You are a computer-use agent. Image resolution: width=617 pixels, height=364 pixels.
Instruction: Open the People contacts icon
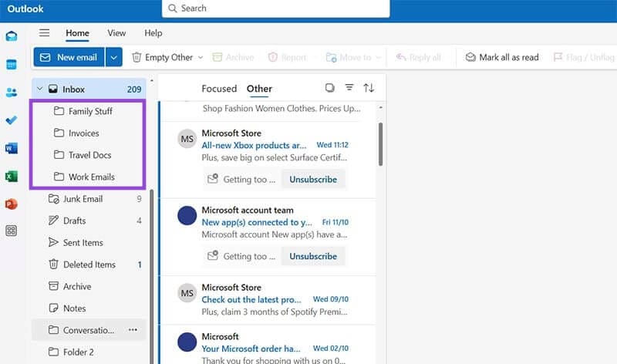[x=12, y=93]
